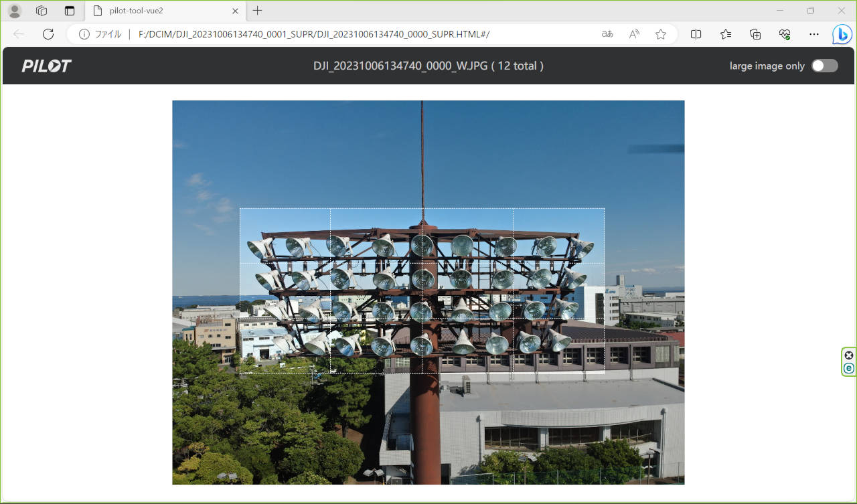Open the Workspaces icon
The width and height of the screenshot is (857, 504).
42,11
